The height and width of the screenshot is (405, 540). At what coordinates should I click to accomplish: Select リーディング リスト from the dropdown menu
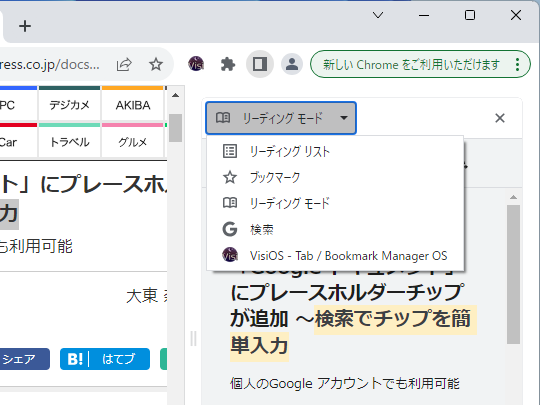point(335,151)
